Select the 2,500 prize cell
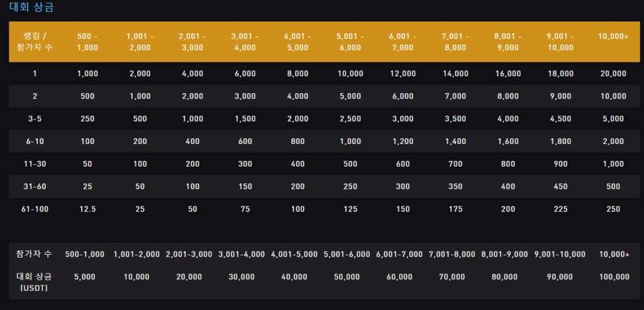The image size is (644, 310). pos(350,119)
